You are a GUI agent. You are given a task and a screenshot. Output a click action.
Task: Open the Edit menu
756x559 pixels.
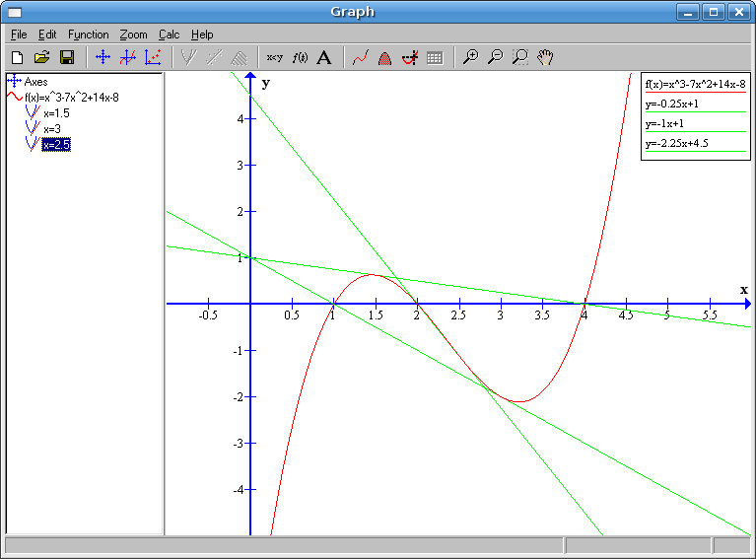click(47, 35)
